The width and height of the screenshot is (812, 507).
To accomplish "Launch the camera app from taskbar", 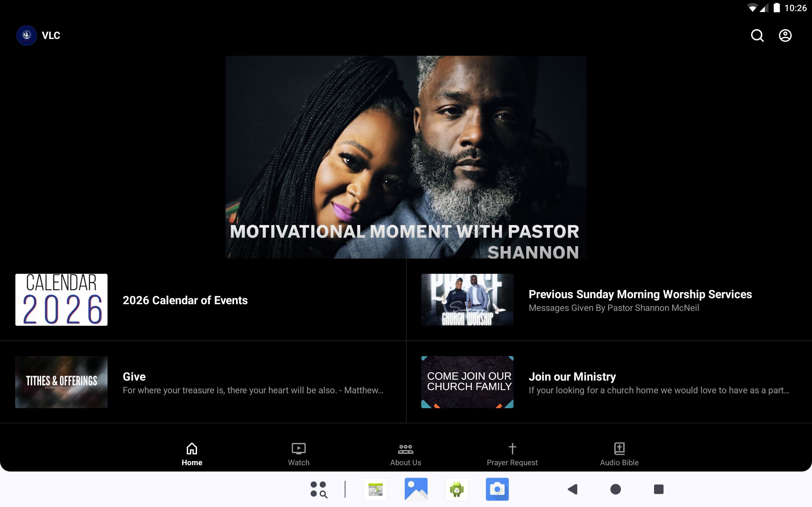I will point(497,489).
